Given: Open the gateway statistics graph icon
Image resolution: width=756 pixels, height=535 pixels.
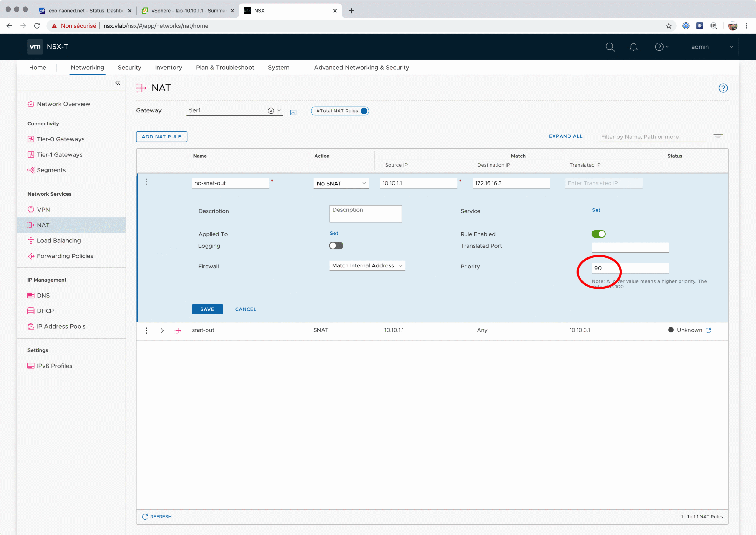Looking at the screenshot, I should coord(293,112).
